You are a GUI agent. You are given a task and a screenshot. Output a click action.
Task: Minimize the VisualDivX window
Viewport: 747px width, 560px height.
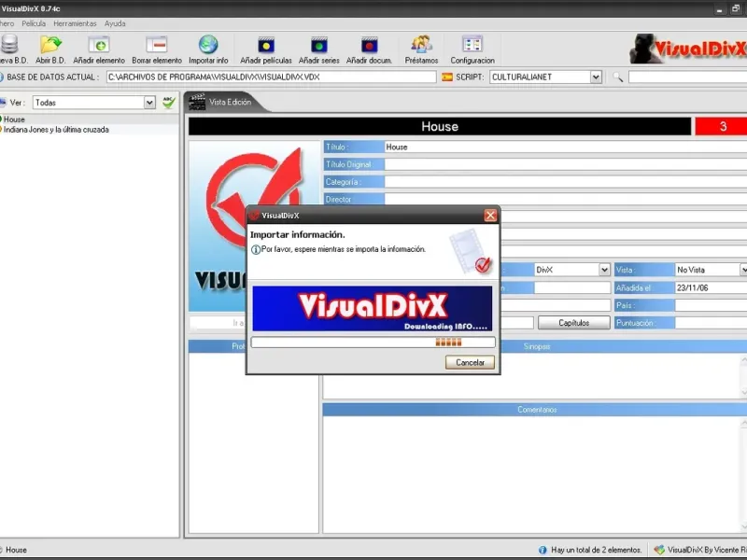[x=720, y=9]
